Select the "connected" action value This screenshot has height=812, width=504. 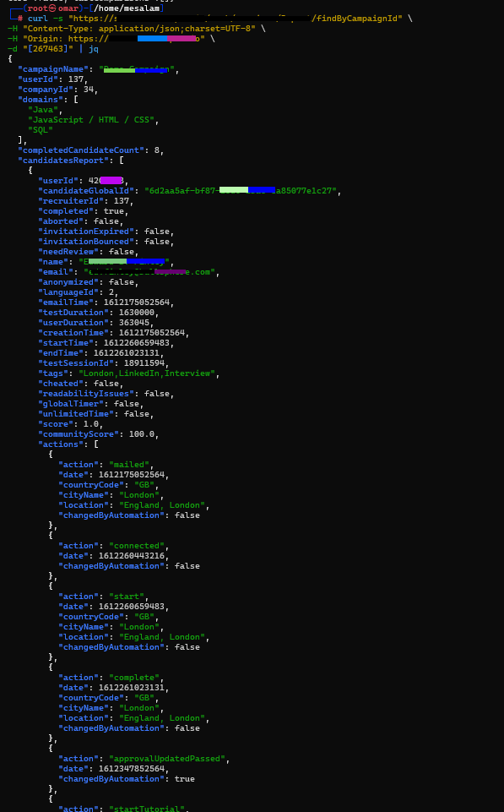137,546
